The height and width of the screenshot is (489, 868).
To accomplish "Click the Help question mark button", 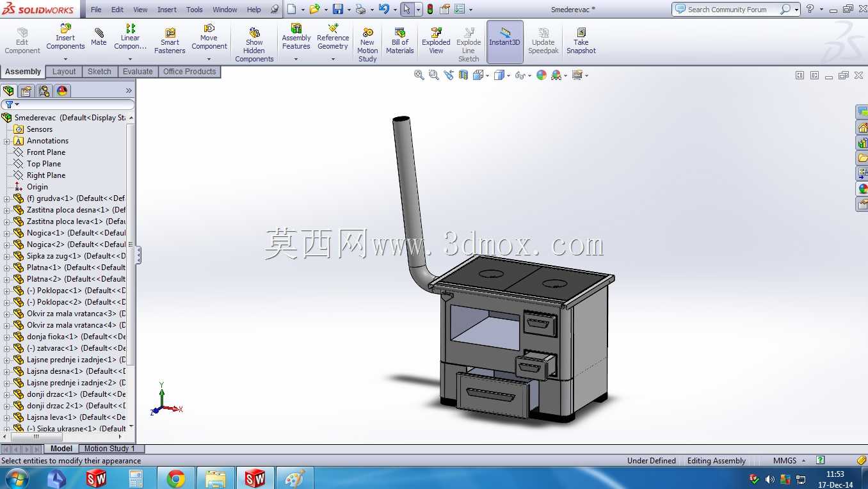I will click(x=810, y=9).
